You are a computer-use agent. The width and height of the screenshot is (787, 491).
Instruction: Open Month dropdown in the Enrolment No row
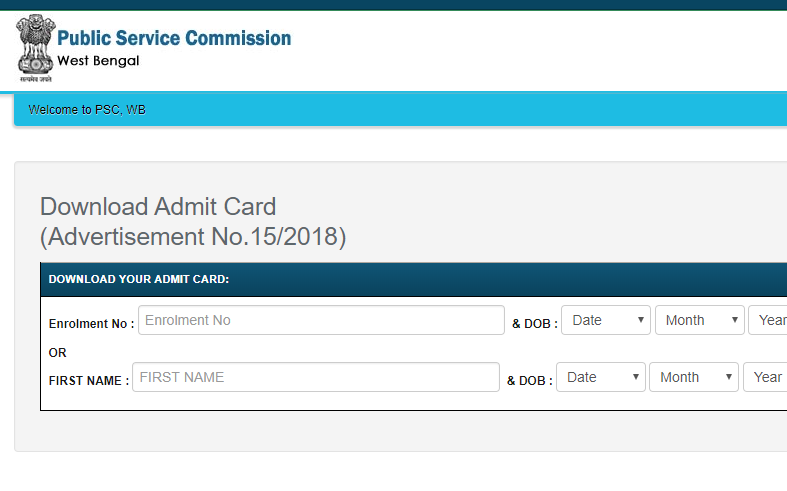pos(699,320)
